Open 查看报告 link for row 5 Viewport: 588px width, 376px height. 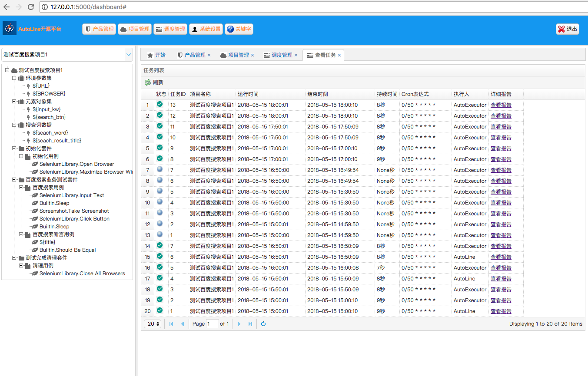pyautogui.click(x=501, y=148)
